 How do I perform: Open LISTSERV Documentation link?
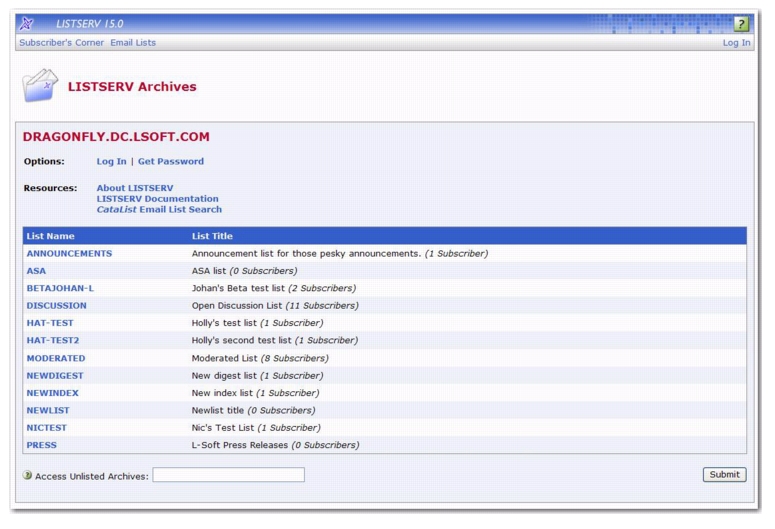tap(157, 199)
